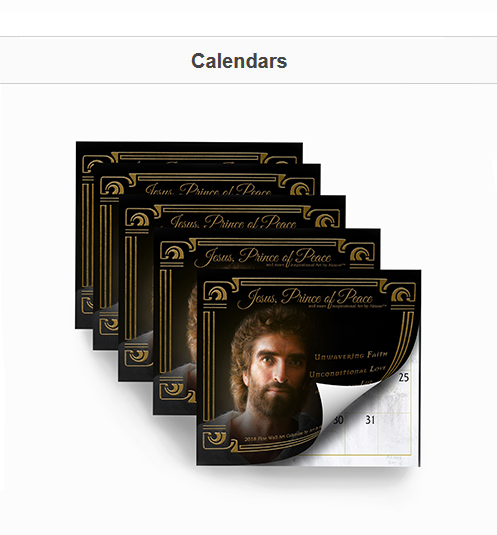The height and width of the screenshot is (535, 497).
Task: Click the Unconditional Love text on cover
Action: [x=347, y=372]
